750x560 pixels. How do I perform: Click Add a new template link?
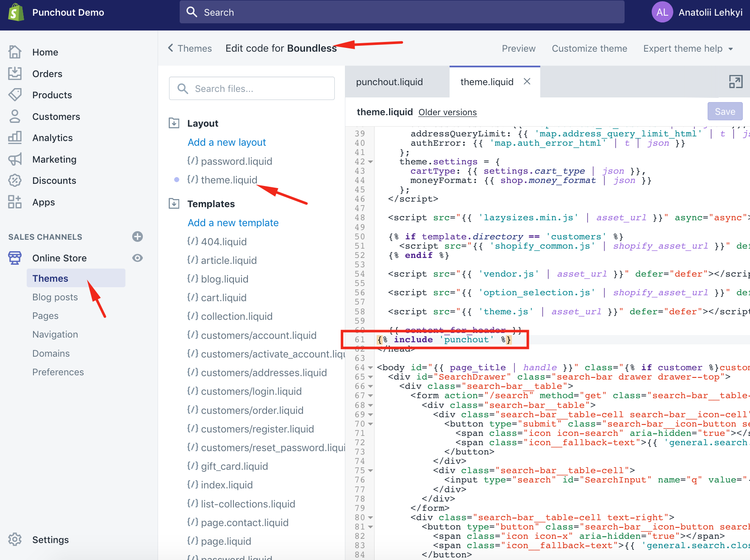[x=233, y=223]
